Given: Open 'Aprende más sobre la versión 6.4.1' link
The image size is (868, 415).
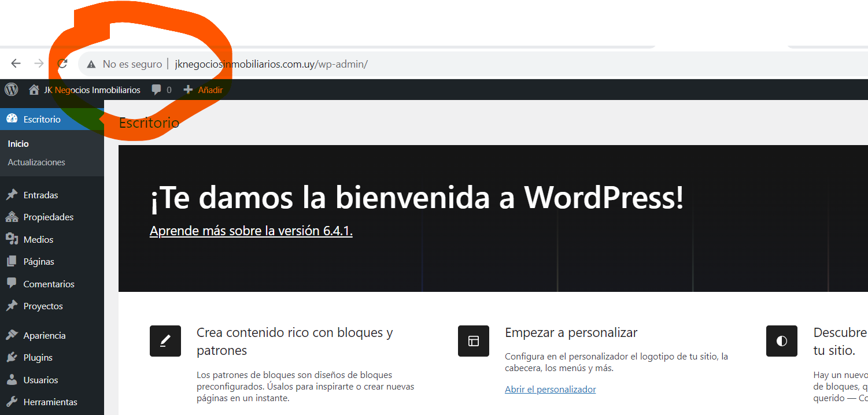Looking at the screenshot, I should pos(251,231).
